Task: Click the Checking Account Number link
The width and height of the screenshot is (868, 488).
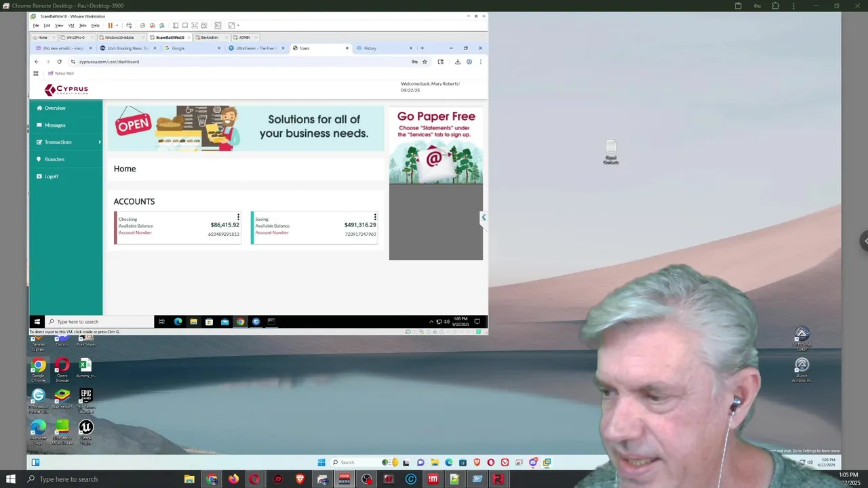Action: (135, 232)
